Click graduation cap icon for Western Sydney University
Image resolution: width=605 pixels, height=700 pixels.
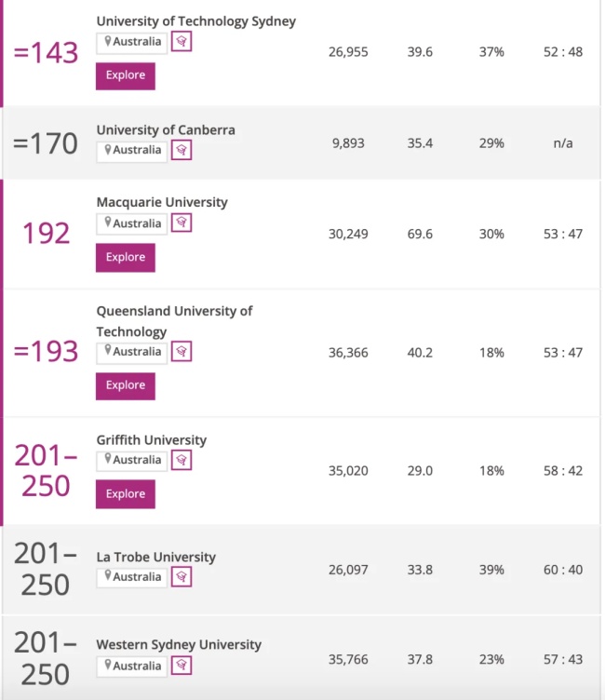(x=181, y=666)
